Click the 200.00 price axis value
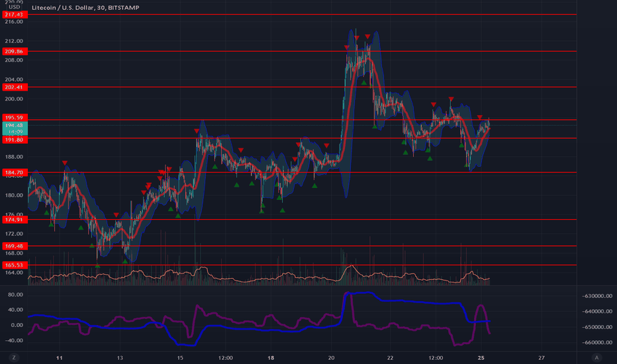Screen dimensions: 617x364 (x=14, y=99)
